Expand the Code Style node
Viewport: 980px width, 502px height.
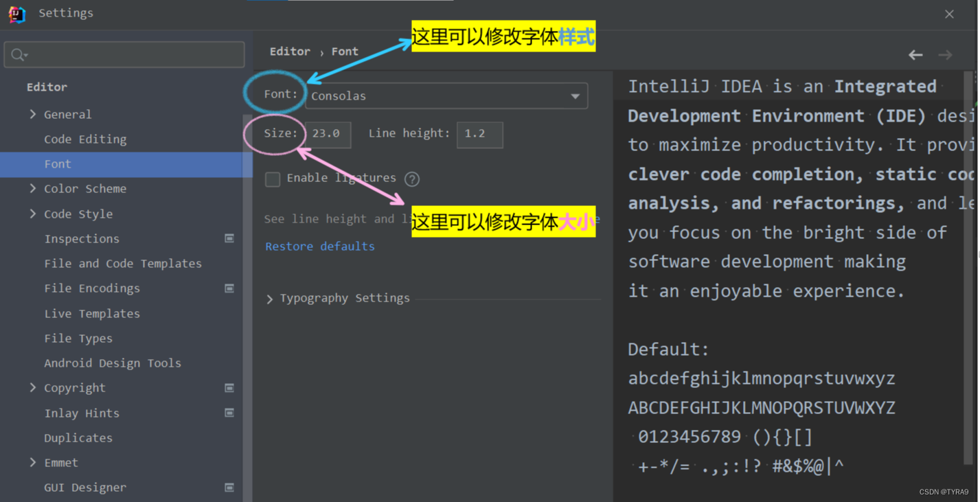32,214
